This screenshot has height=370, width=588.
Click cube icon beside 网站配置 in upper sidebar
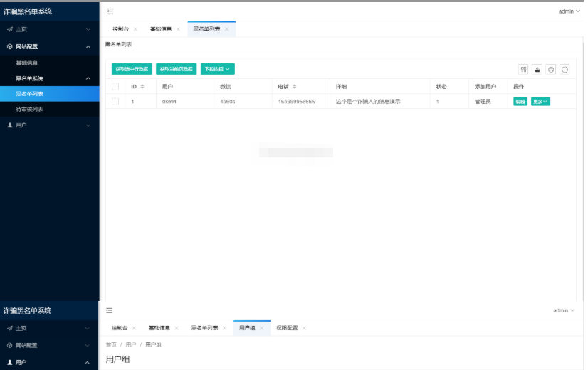[10, 46]
